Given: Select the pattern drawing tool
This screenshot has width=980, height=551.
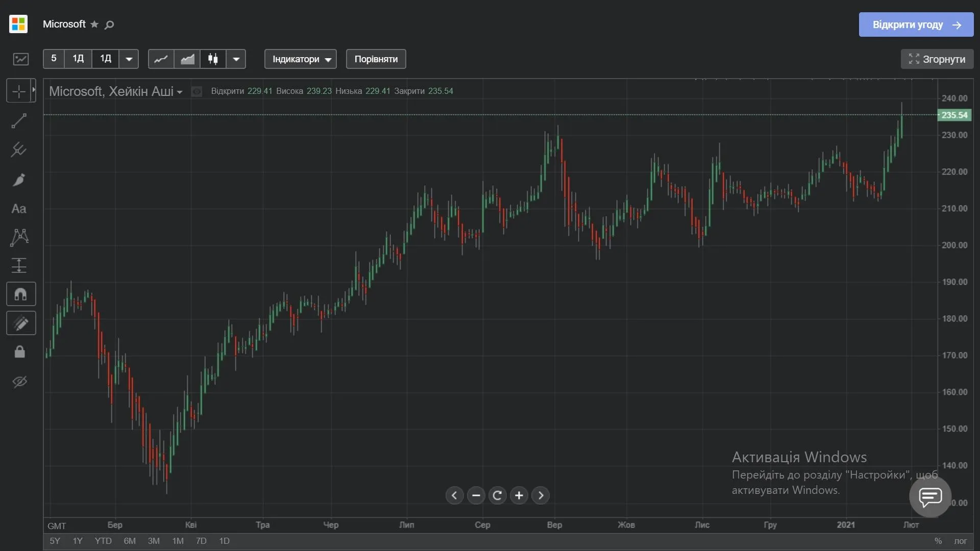Looking at the screenshot, I should point(19,237).
